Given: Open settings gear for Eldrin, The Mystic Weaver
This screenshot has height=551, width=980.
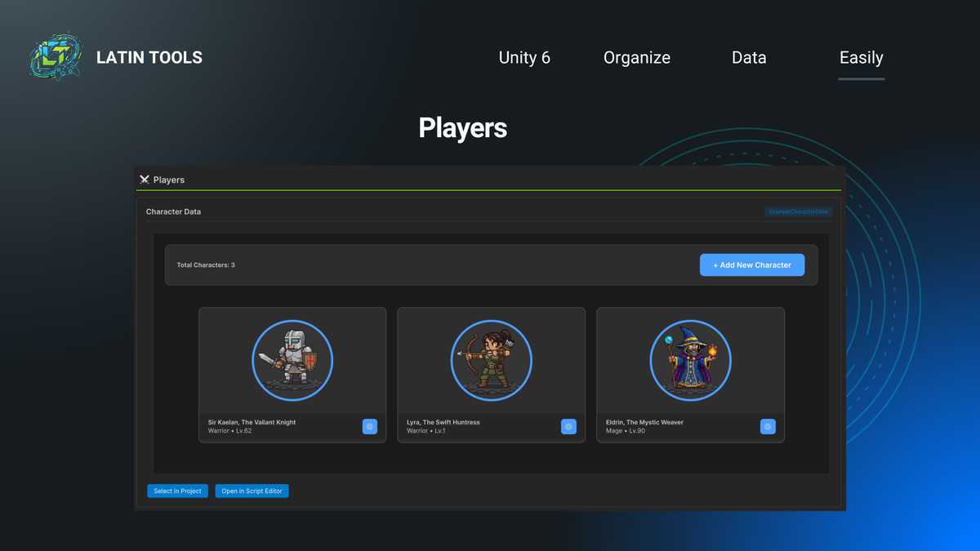Looking at the screenshot, I should (767, 426).
